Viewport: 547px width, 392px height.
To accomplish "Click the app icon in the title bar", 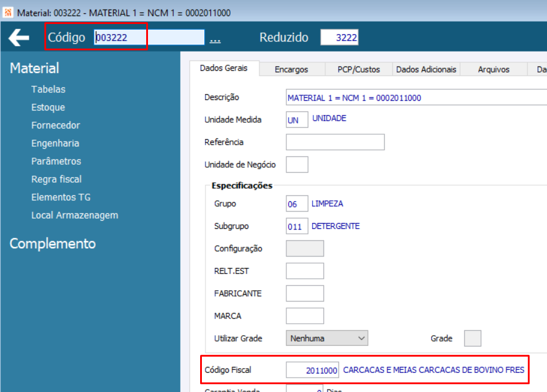I will 8,13.
